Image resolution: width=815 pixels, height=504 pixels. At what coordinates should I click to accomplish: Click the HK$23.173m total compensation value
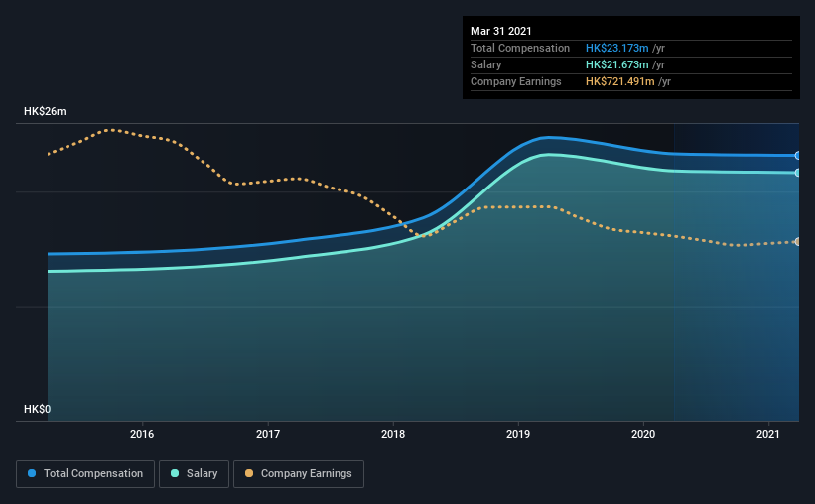pos(617,49)
